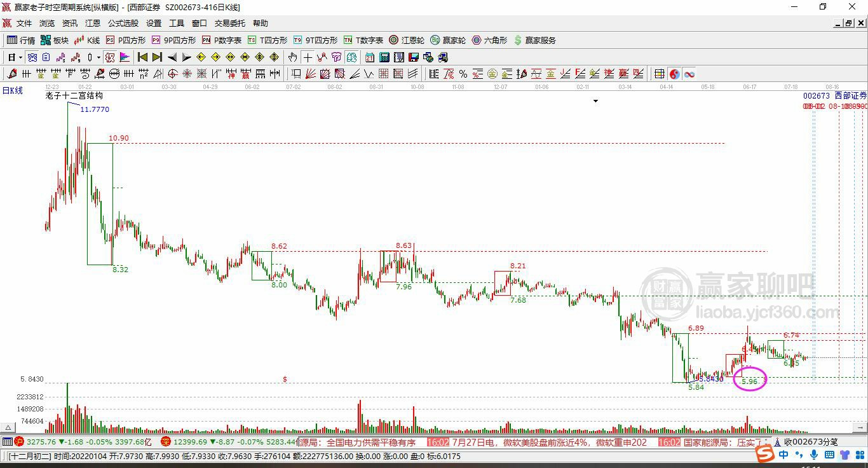Click the 收002673分笔 status entry
The height and width of the screenshot is (468, 868).
tap(811, 442)
